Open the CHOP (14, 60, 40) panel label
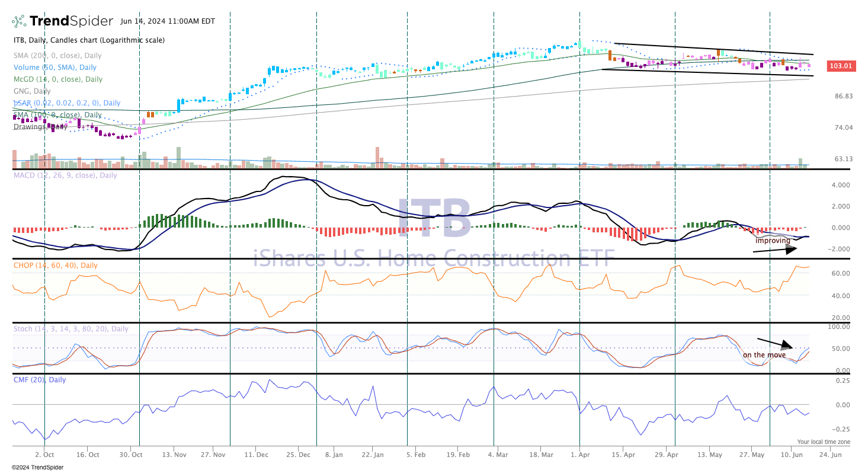Viewport: 868px width, 473px height. point(56,266)
